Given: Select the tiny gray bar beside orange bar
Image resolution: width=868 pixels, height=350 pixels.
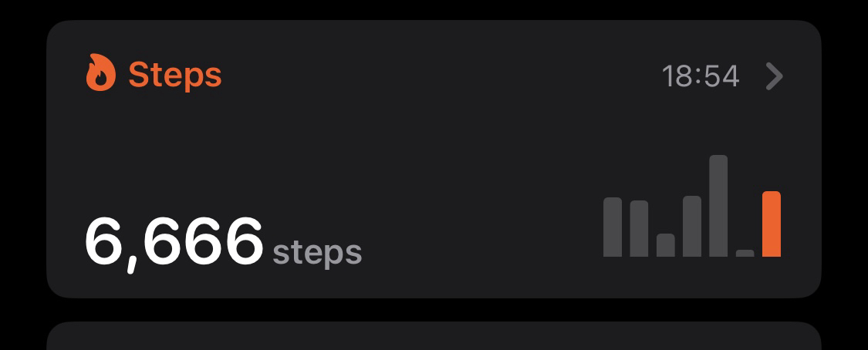Looking at the screenshot, I should tap(745, 253).
